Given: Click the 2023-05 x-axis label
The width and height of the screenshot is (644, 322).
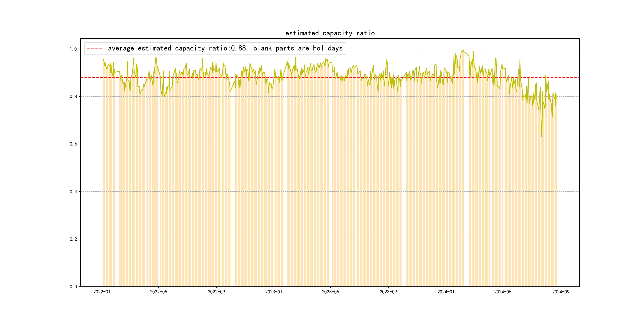Looking at the screenshot, I should coord(330,292).
